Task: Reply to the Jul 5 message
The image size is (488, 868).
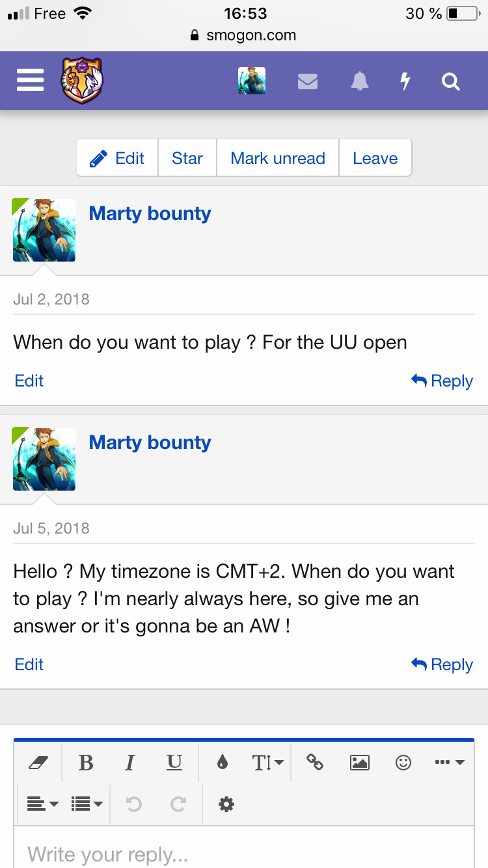Action: tap(442, 664)
